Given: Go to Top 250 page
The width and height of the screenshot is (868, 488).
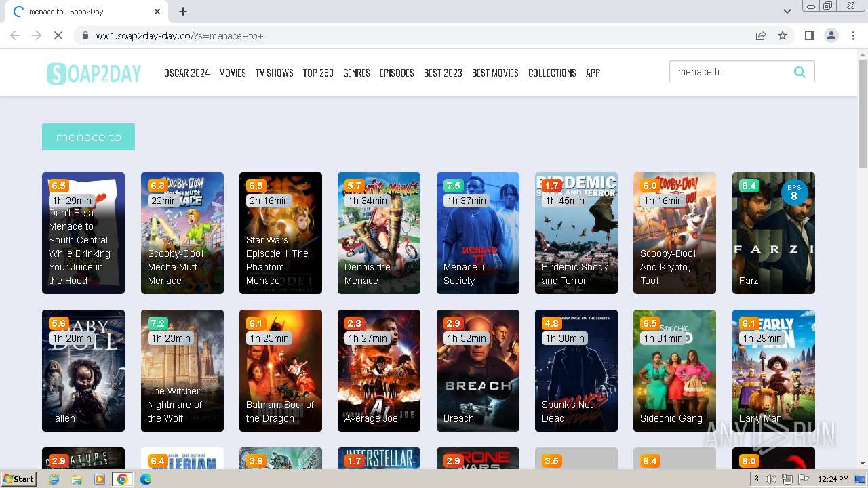Looking at the screenshot, I should click(318, 73).
